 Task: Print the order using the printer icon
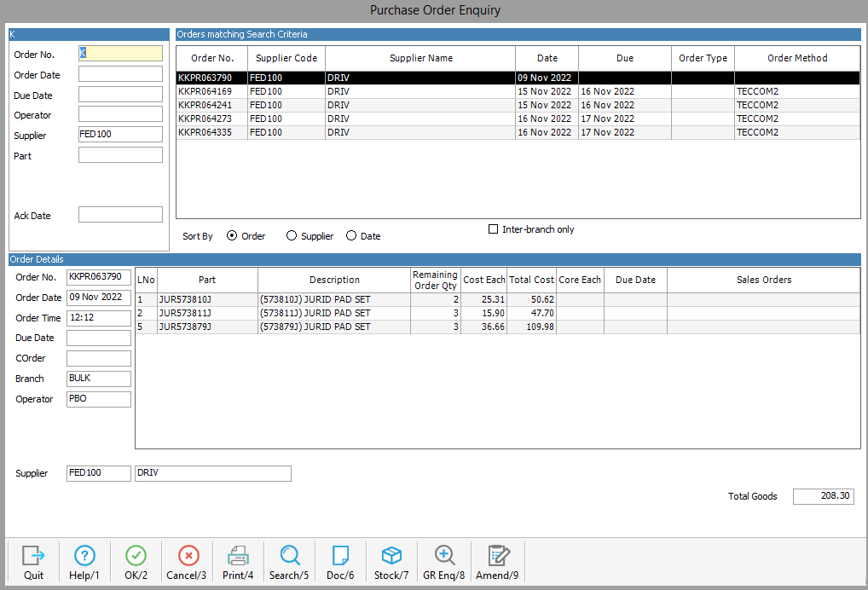click(x=238, y=556)
